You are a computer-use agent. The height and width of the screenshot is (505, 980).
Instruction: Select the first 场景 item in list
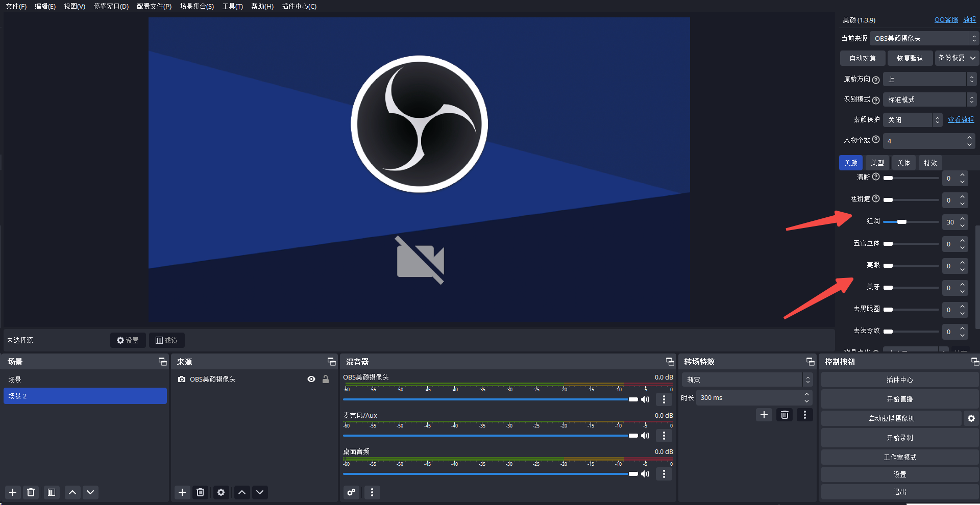coord(85,380)
